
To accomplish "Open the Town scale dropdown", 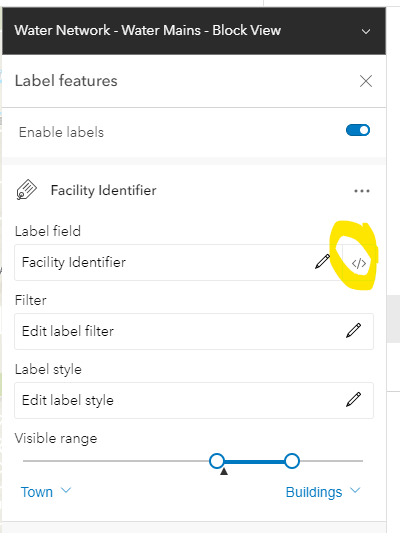I will click(x=46, y=492).
